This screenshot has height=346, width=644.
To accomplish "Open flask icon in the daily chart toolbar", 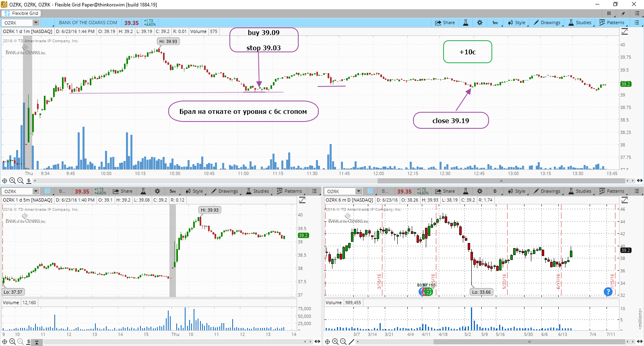I will (x=466, y=191).
